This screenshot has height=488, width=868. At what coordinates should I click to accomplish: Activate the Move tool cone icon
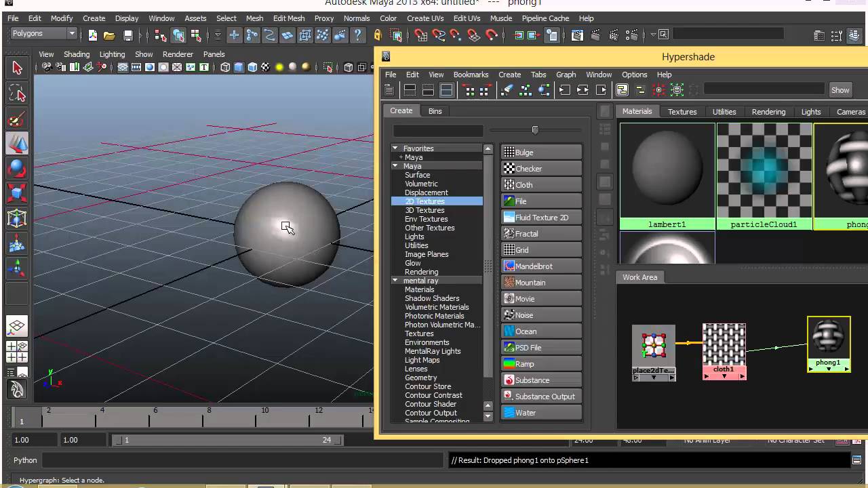click(x=17, y=143)
